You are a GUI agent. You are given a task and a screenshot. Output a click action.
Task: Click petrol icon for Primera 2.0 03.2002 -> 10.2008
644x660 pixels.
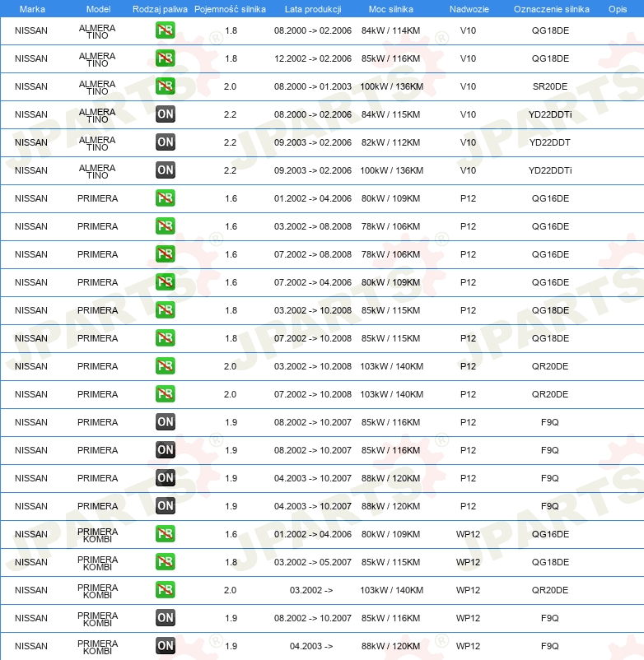tap(165, 366)
